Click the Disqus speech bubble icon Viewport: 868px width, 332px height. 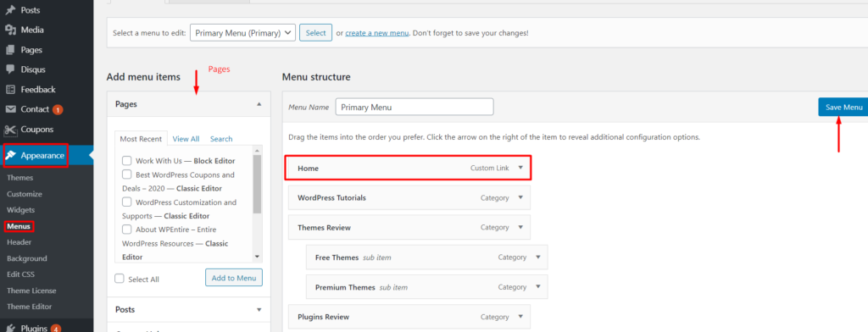click(x=10, y=69)
